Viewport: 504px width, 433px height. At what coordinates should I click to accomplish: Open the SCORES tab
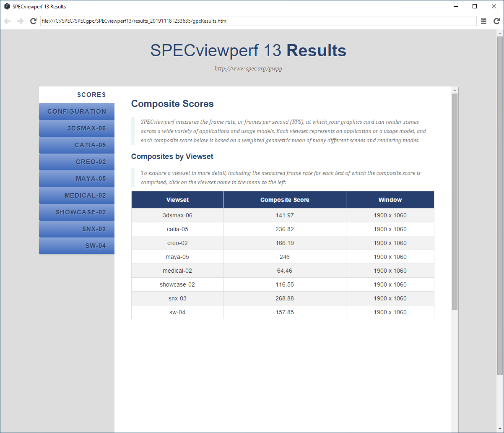pyautogui.click(x=77, y=95)
